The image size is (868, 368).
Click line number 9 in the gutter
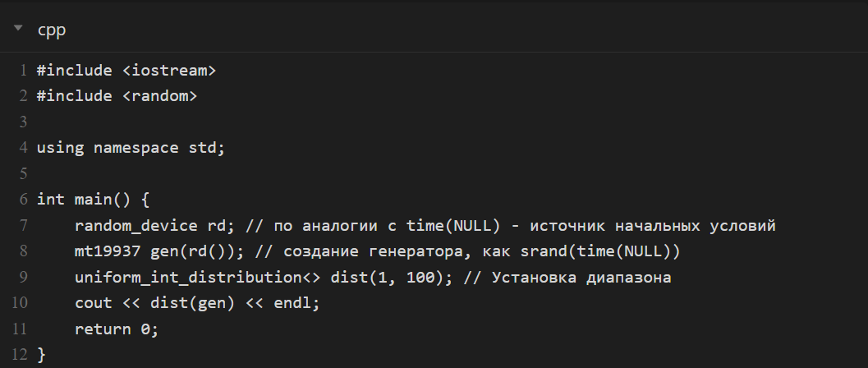pos(22,278)
